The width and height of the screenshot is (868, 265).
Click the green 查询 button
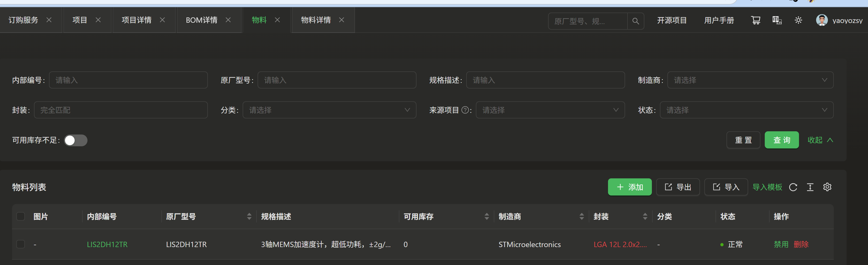(x=781, y=140)
